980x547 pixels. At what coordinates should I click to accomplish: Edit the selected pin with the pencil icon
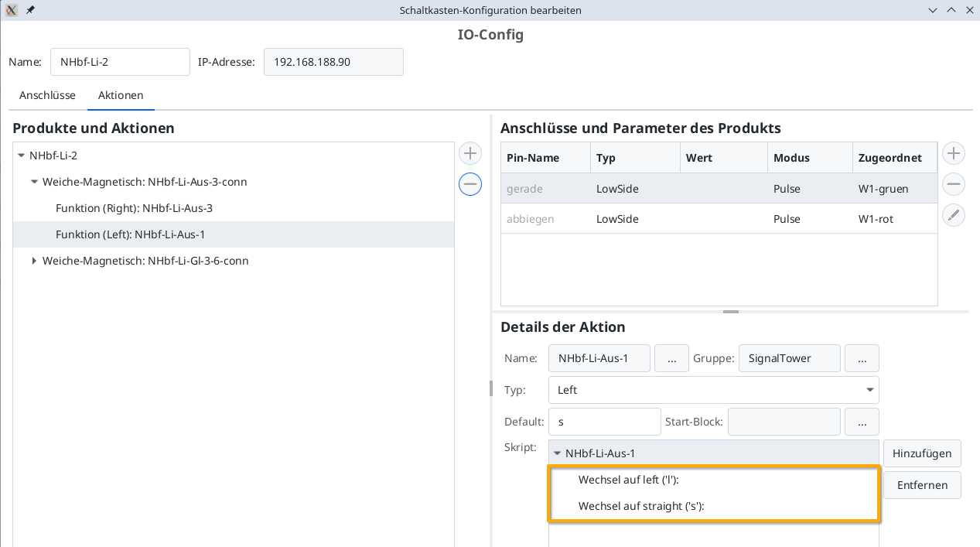point(954,215)
